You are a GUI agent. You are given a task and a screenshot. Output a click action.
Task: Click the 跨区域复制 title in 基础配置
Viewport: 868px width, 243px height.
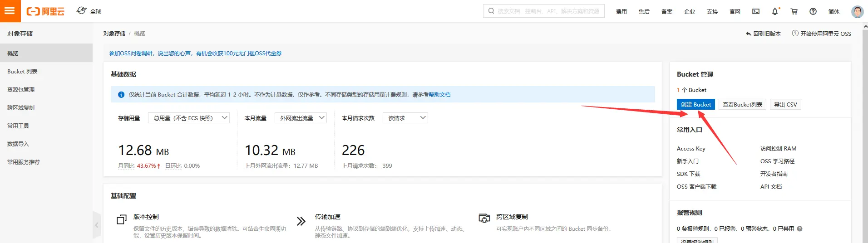pos(512,217)
